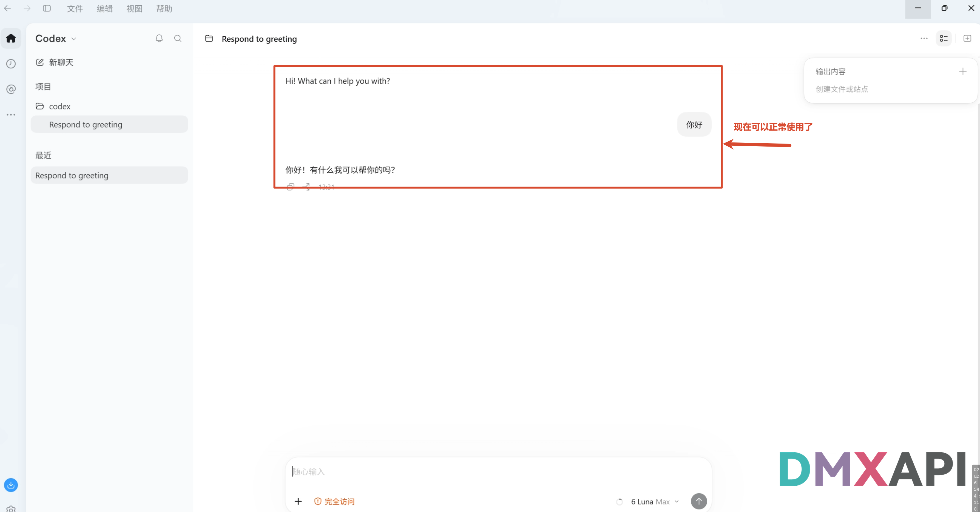Click the folder icon beside conversation title
980x512 pixels.
209,38
